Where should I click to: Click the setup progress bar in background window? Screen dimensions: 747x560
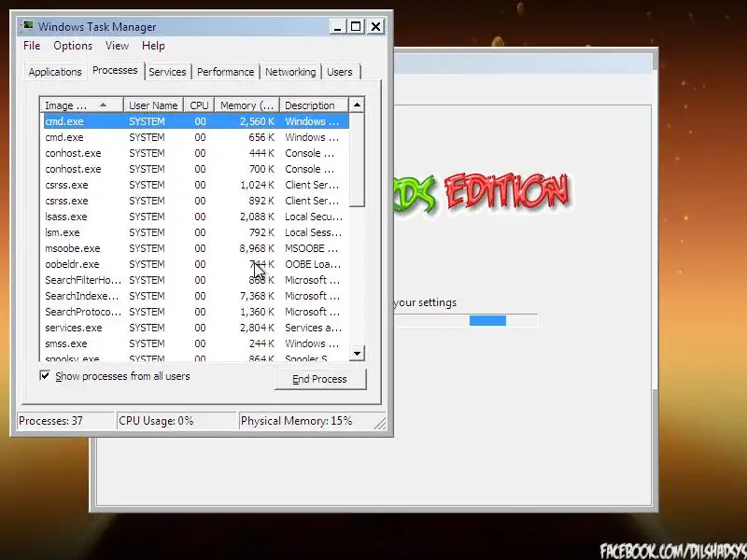click(x=466, y=320)
